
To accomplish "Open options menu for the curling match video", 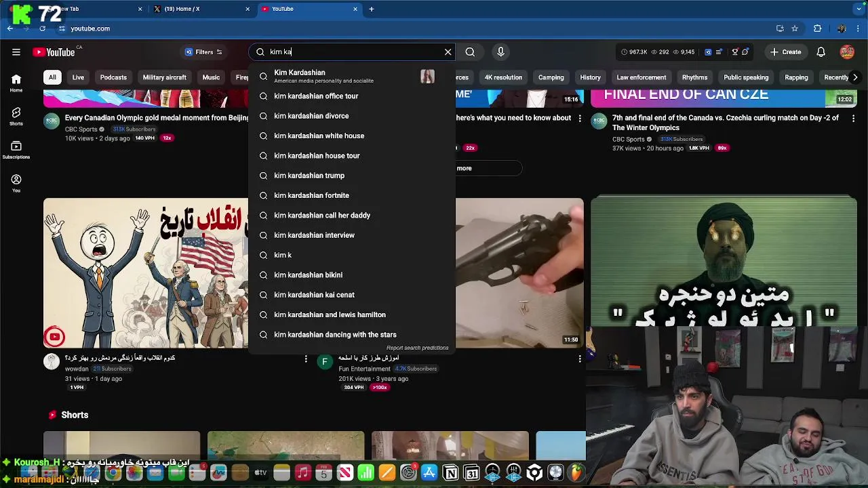I will pos(854,118).
